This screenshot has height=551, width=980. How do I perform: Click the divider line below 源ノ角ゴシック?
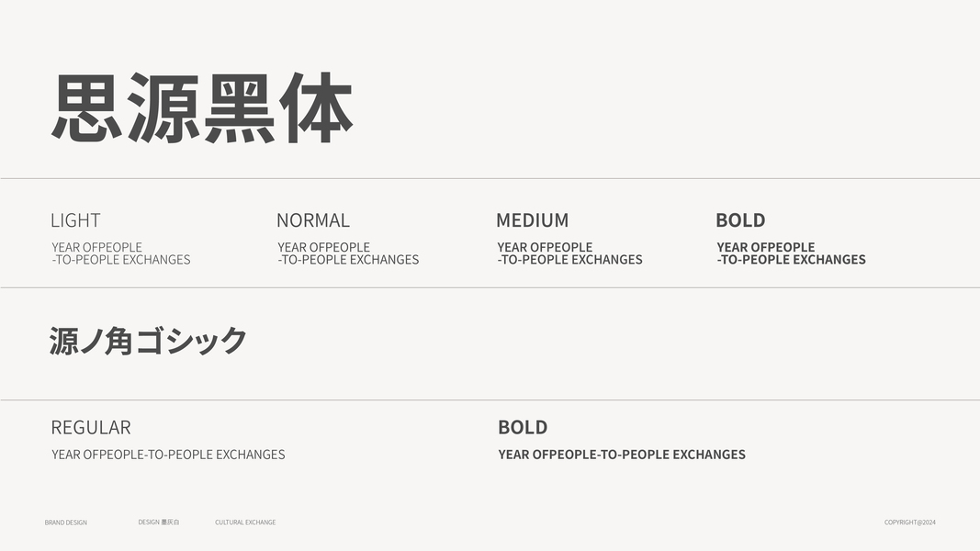click(490, 399)
